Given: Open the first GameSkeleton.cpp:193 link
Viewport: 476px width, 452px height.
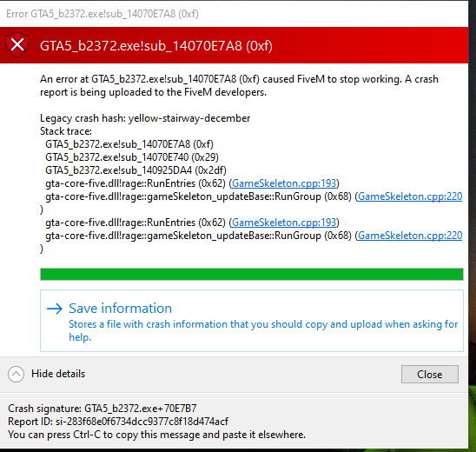Looking at the screenshot, I should (x=284, y=183).
